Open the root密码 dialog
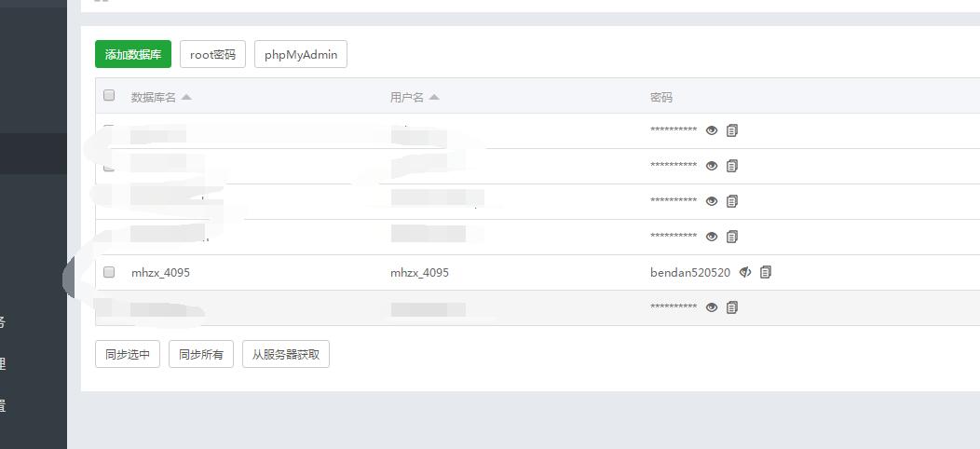The width and height of the screenshot is (980, 449). pos(212,54)
